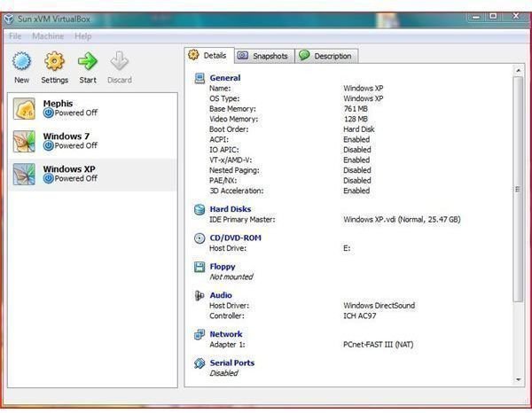Viewport: 532px width, 413px height.
Task: Open the General settings link
Action: (x=225, y=78)
